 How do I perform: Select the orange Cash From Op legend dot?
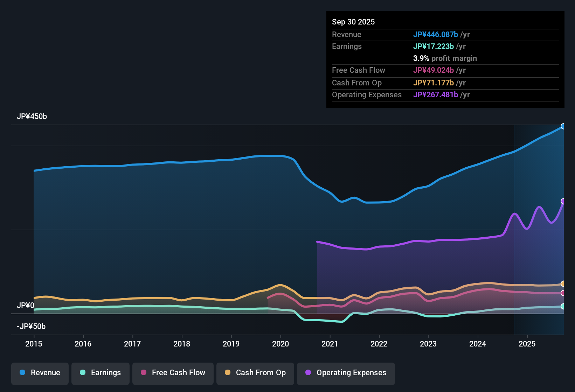tap(227, 373)
